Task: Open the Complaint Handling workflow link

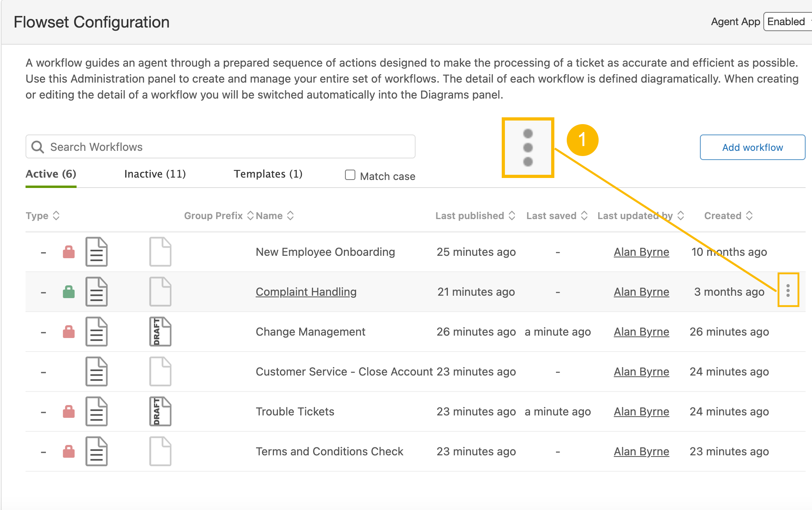Action: 306,292
